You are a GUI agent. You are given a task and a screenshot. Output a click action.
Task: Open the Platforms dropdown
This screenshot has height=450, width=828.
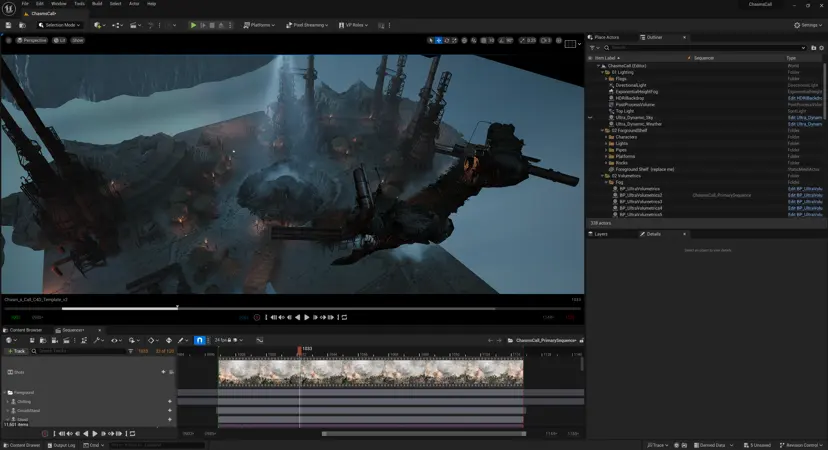point(259,25)
